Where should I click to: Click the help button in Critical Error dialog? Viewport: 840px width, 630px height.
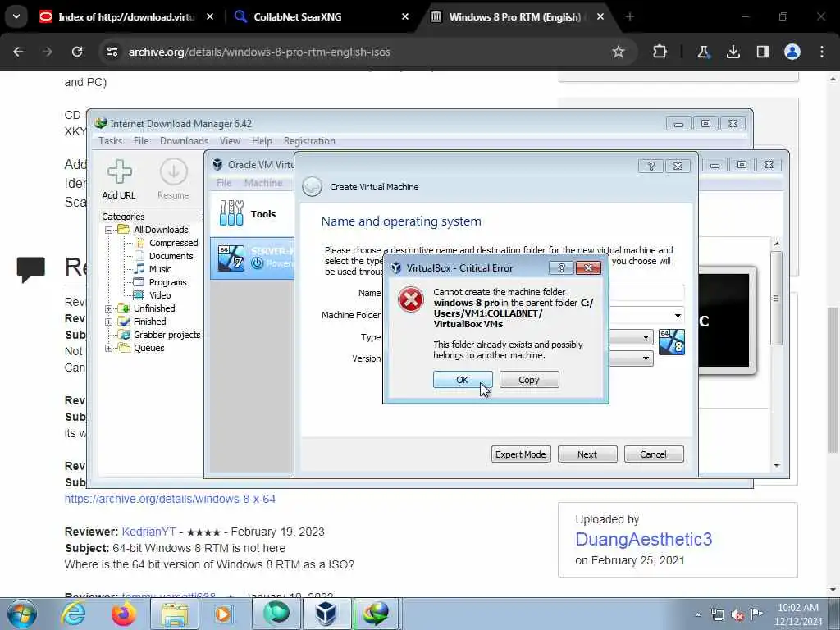[x=561, y=267]
